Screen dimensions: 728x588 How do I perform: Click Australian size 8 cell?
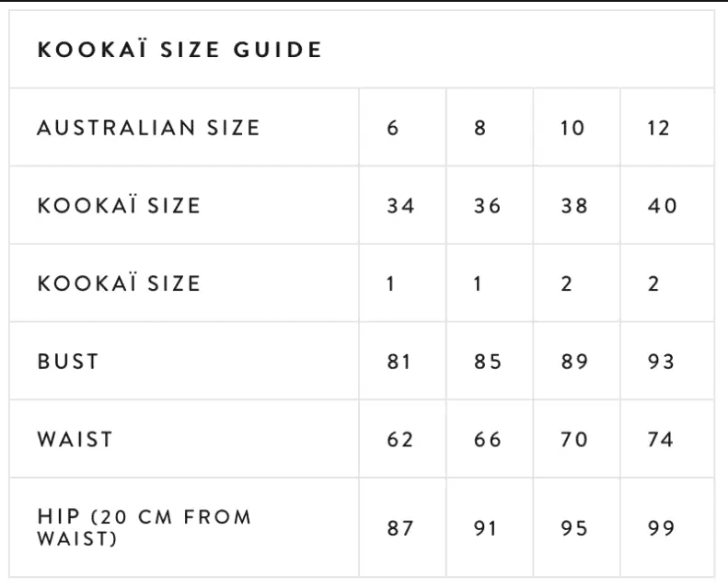point(480,128)
